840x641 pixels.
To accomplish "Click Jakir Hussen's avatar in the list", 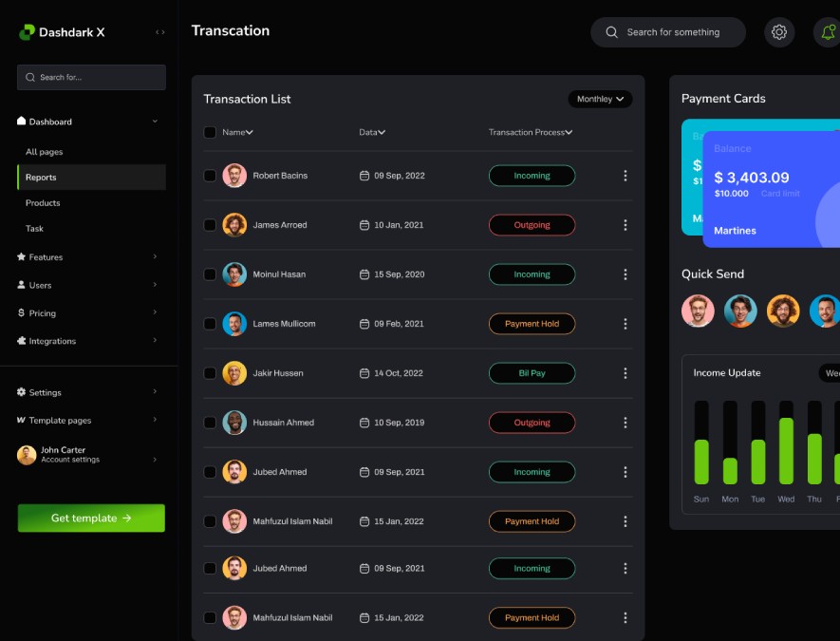I will 234,373.
